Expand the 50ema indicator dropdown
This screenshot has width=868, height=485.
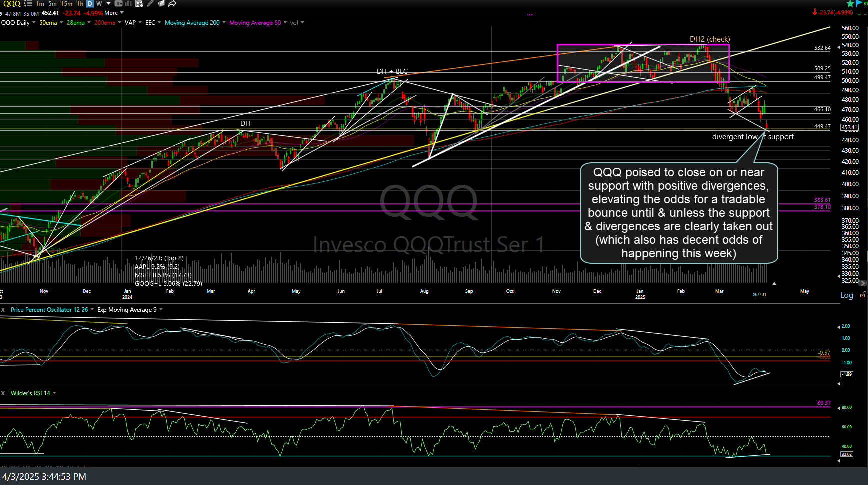point(61,22)
